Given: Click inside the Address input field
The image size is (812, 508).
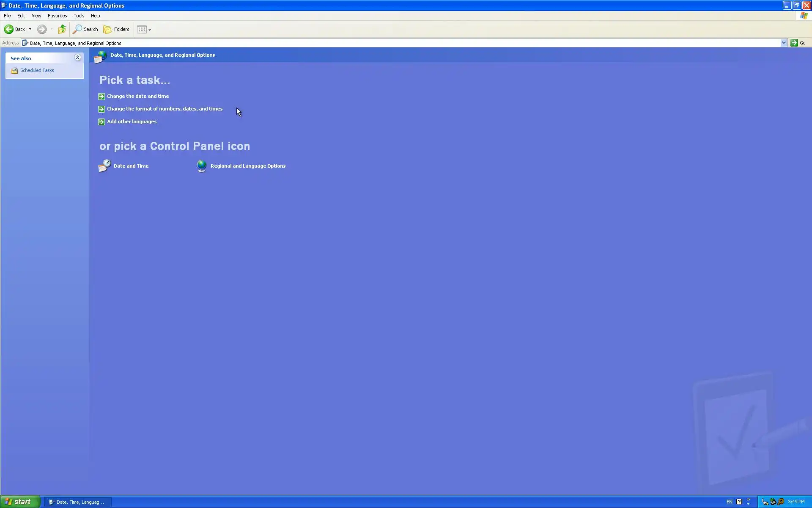Looking at the screenshot, I should [x=381, y=43].
